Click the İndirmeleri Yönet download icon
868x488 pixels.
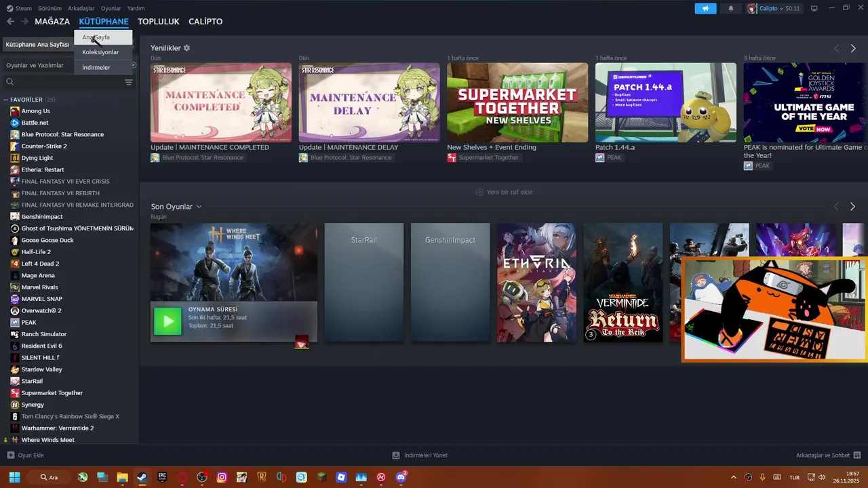(x=396, y=455)
